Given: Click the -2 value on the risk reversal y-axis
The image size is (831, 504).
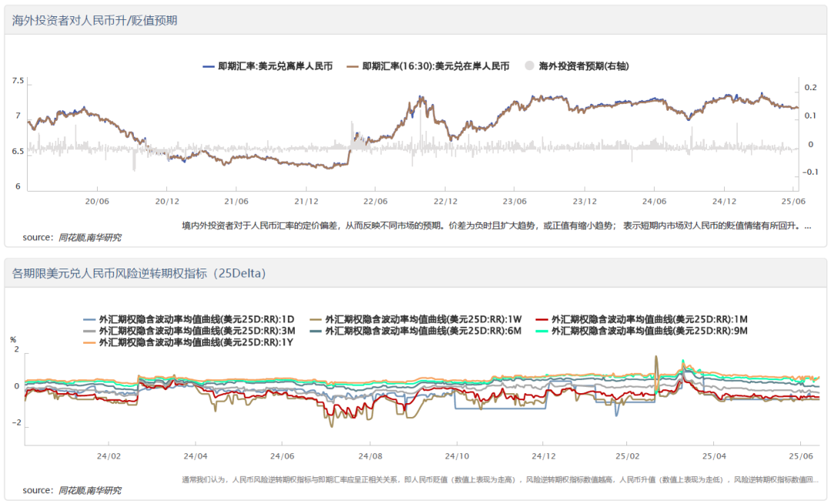Looking at the screenshot, I should point(16,422).
